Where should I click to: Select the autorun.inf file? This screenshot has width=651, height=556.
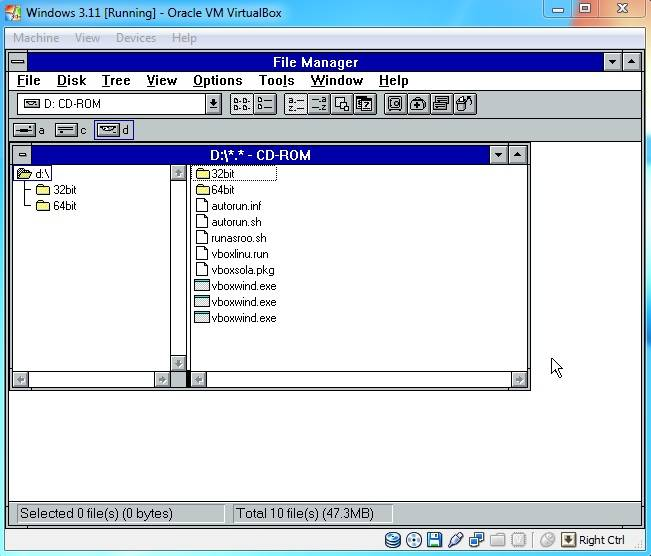[236, 206]
